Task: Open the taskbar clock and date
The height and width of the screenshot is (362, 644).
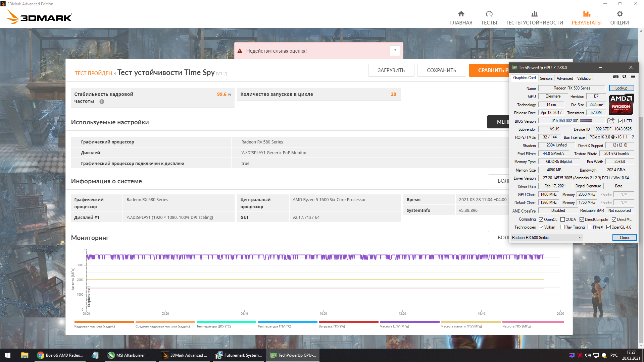Action: (631, 355)
